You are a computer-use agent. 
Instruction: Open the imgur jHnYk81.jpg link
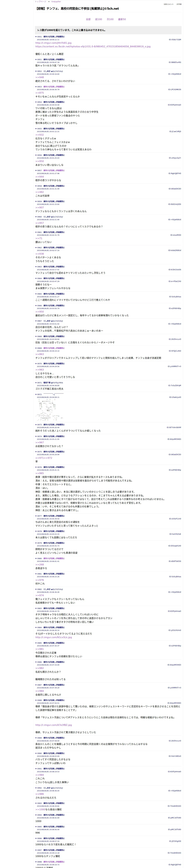point(53,43)
